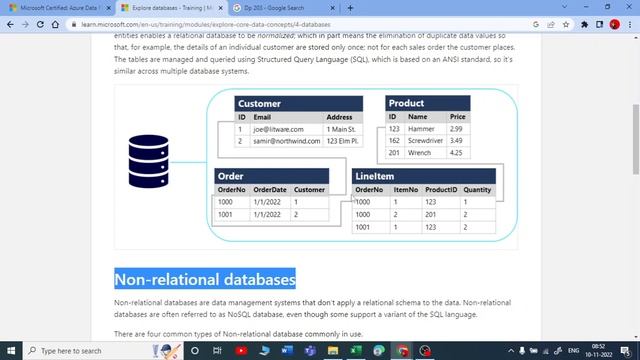This screenshot has height=360, width=640.
Task: Reload the current page
Action: click(x=40, y=24)
